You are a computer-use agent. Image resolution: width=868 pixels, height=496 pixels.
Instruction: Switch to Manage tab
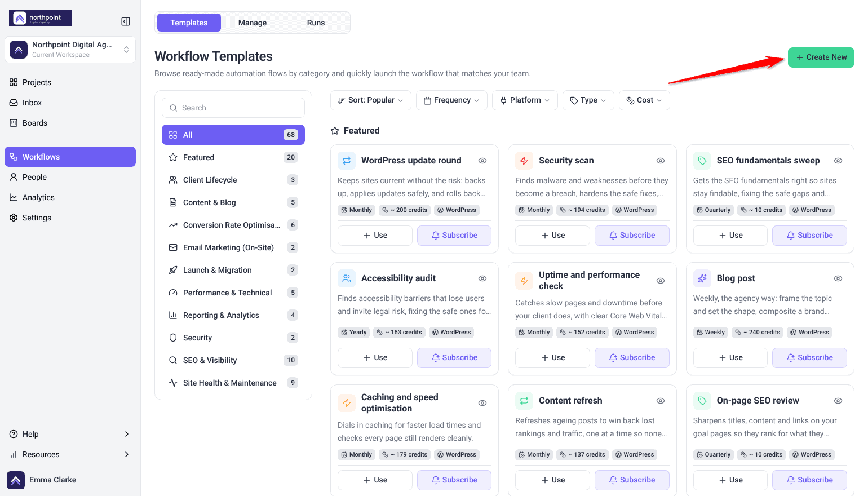[253, 23]
